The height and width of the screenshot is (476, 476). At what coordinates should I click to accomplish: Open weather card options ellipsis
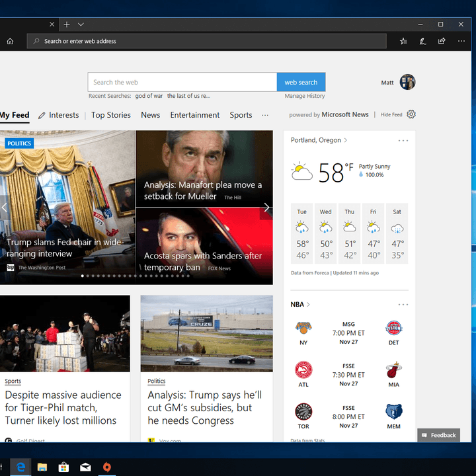click(403, 141)
